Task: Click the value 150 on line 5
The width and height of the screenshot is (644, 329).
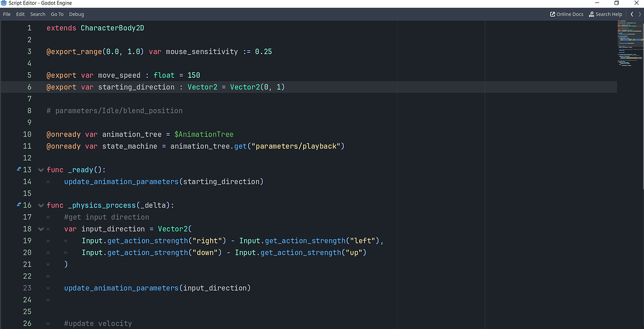Action: (x=194, y=75)
